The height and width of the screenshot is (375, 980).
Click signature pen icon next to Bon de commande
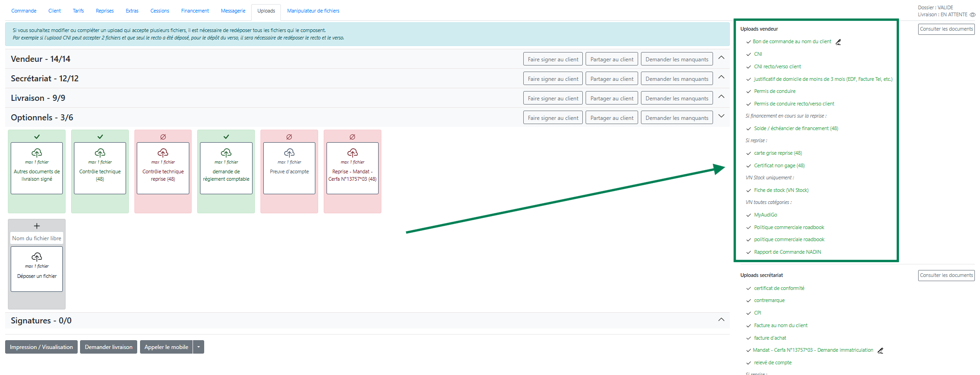click(x=838, y=42)
